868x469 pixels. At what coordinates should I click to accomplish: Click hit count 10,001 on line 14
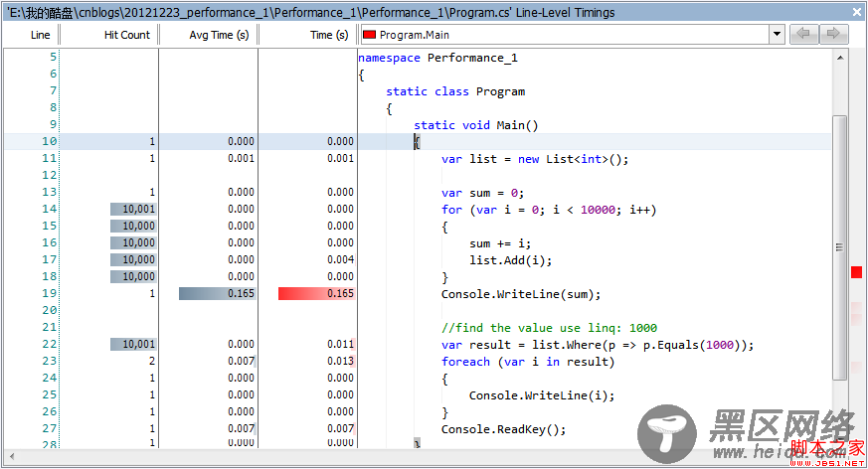133,209
